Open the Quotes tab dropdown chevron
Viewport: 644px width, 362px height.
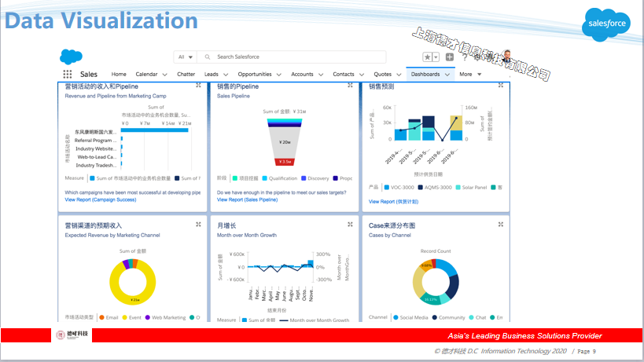(399, 75)
